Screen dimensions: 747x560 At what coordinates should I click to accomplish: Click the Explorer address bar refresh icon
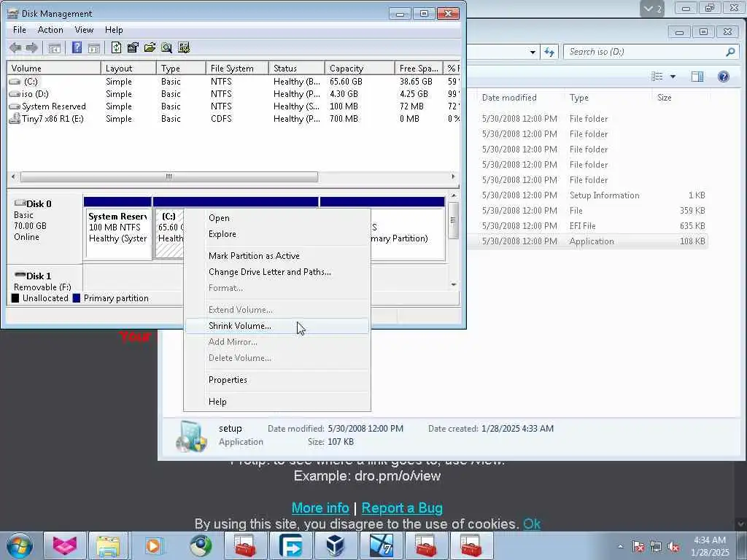click(x=549, y=52)
